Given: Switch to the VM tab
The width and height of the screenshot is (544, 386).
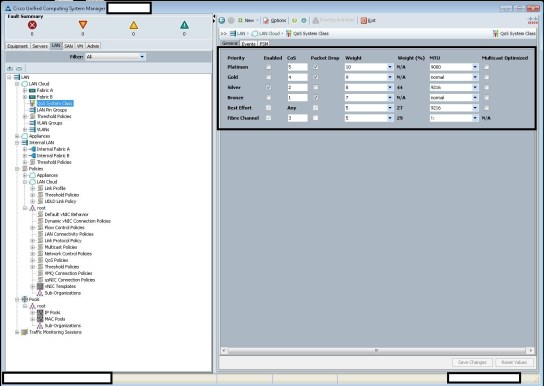Looking at the screenshot, I should click(x=80, y=46).
